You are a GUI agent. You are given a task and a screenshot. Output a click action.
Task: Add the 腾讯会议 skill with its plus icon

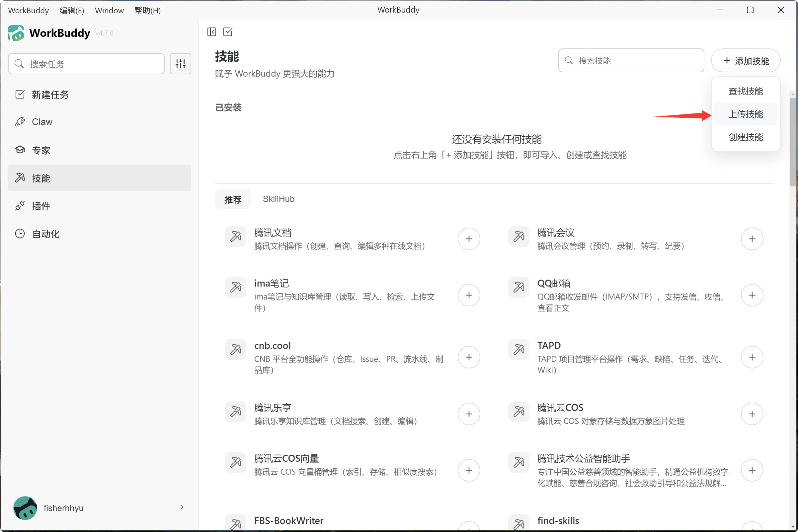752,239
